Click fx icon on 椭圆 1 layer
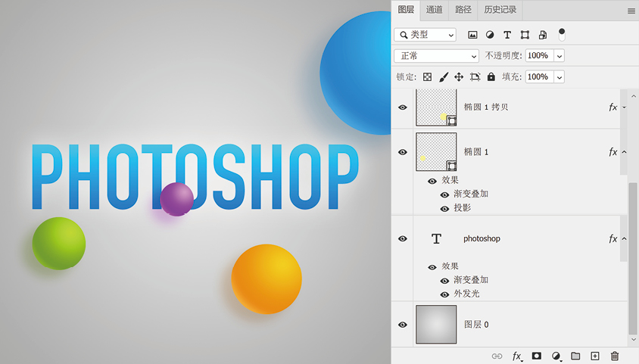Screen dimensions: 639x364 click(613, 152)
